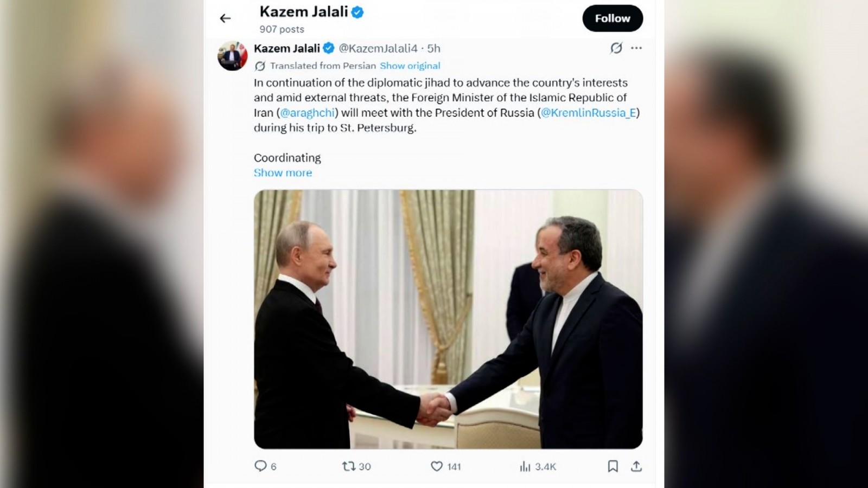
Task: Click the translated-from-Persian icon
Action: (x=260, y=66)
